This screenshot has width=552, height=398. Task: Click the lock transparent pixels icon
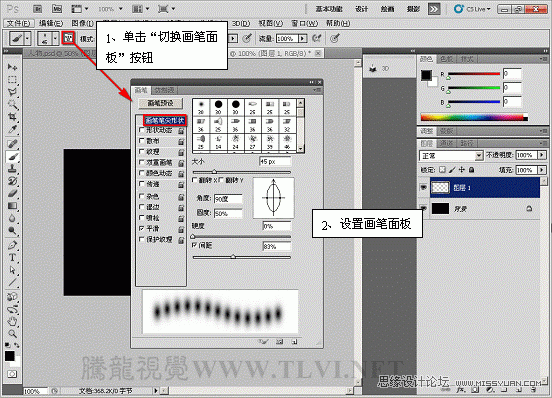[443, 170]
